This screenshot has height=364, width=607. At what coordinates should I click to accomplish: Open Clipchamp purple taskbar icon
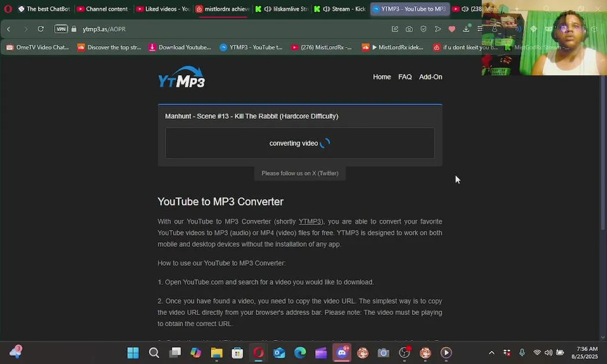(x=321, y=353)
